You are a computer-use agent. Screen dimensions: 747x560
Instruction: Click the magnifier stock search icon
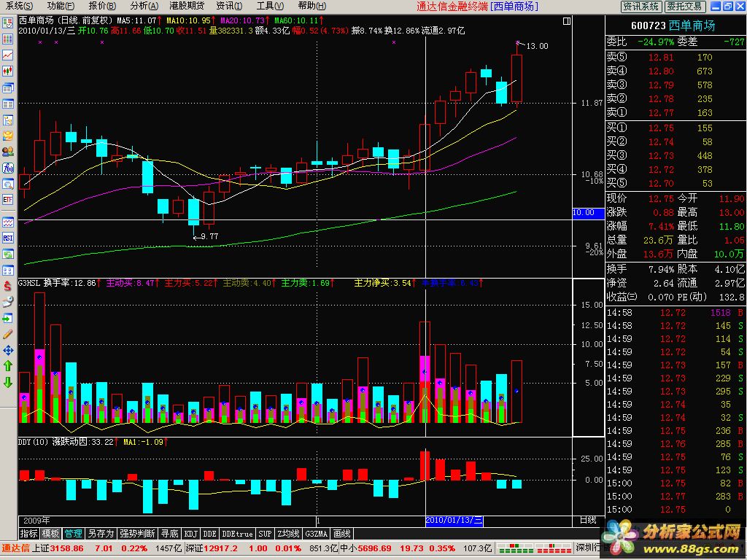[7, 184]
